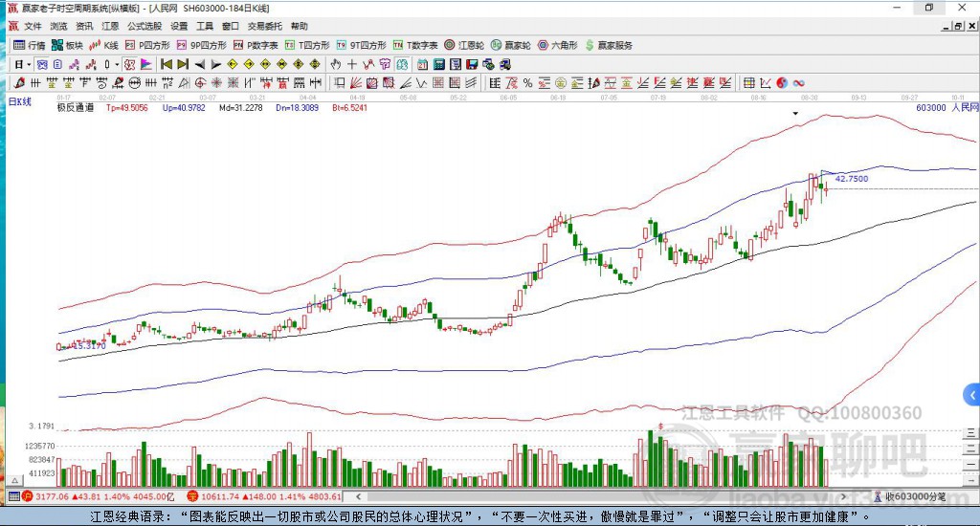
Task: Click the black left arrow icon
Action: coord(199,64)
